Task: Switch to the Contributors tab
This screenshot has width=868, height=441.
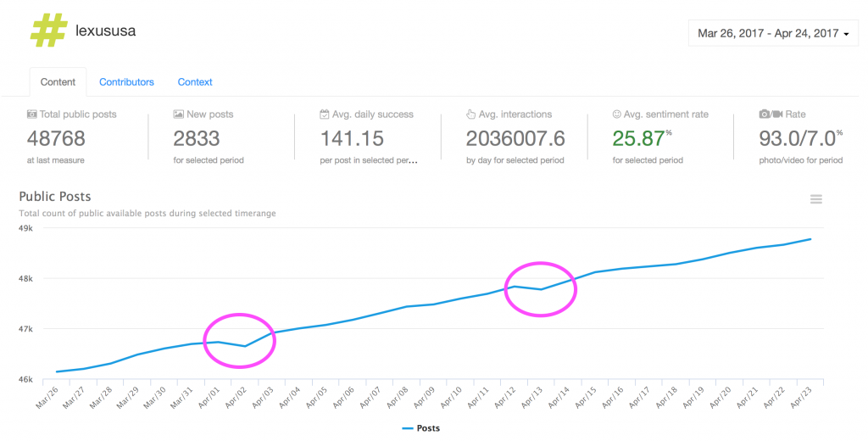Action: pos(127,82)
